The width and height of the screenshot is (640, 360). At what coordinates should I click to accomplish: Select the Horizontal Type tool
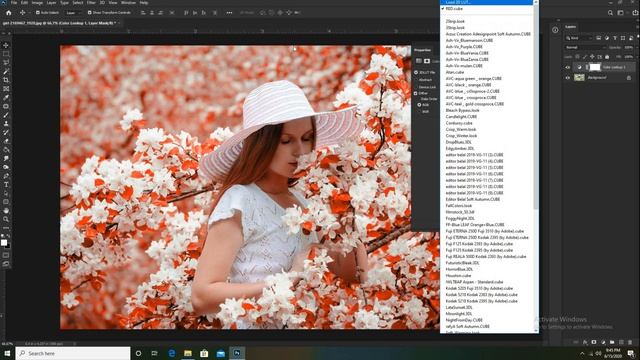tap(6, 184)
